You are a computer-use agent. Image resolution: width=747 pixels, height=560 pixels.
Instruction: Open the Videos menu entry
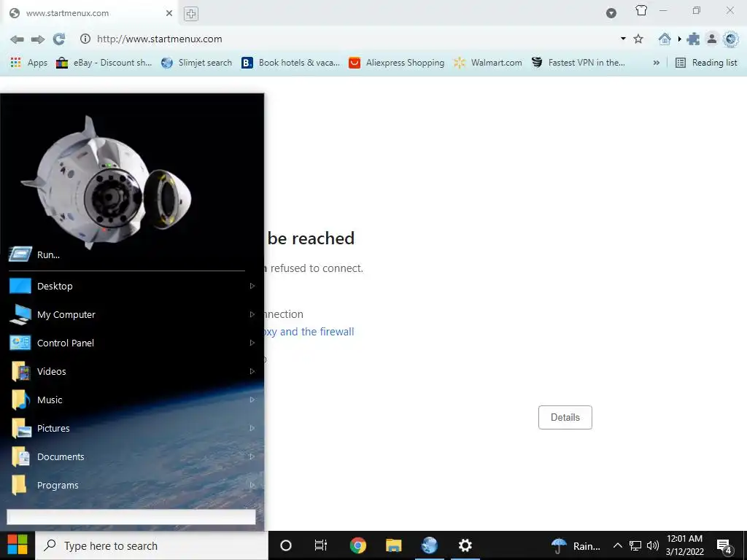131,371
